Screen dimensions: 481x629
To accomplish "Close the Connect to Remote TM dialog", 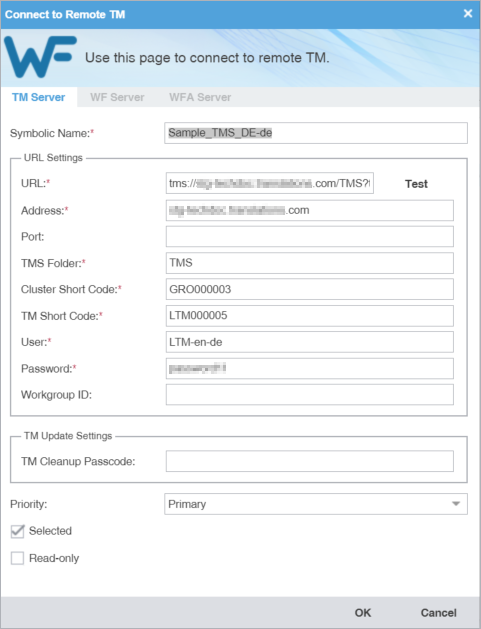I will tap(468, 14).
